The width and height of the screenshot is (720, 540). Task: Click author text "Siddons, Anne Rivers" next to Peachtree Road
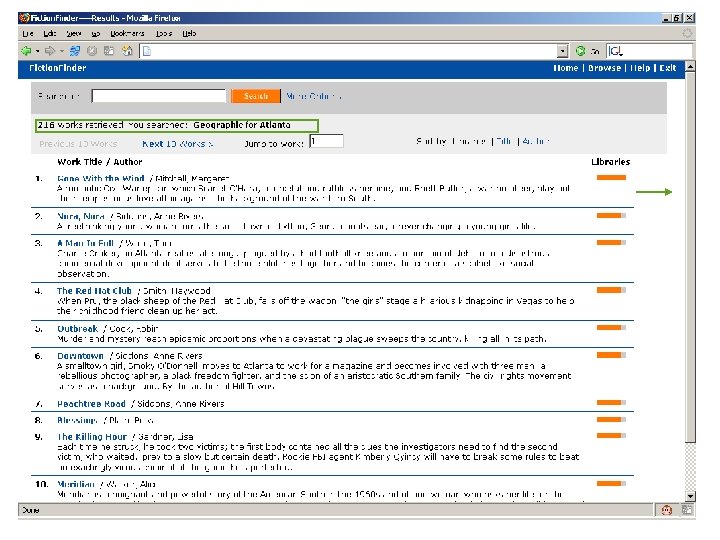pyautogui.click(x=180, y=404)
